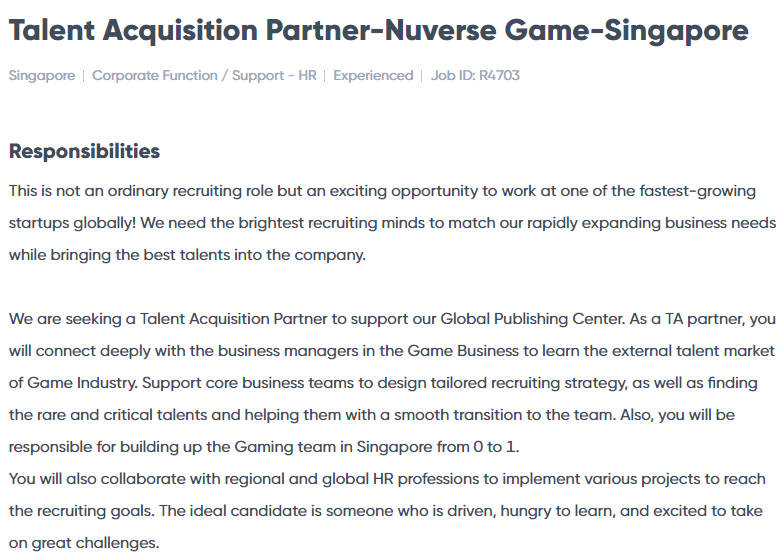Open the 'Corporate Function / Support - HR' category tag
Image resolution: width=778 pixels, height=555 pixels.
pyautogui.click(x=204, y=75)
